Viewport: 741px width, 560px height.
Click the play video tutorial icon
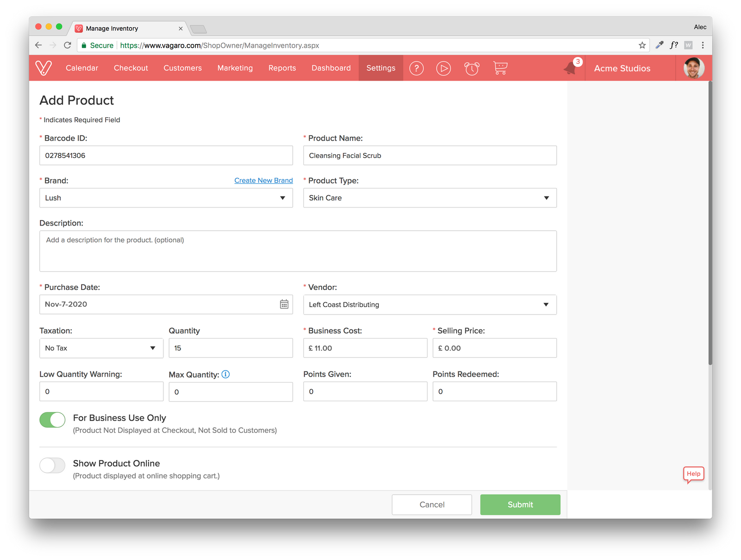click(443, 69)
